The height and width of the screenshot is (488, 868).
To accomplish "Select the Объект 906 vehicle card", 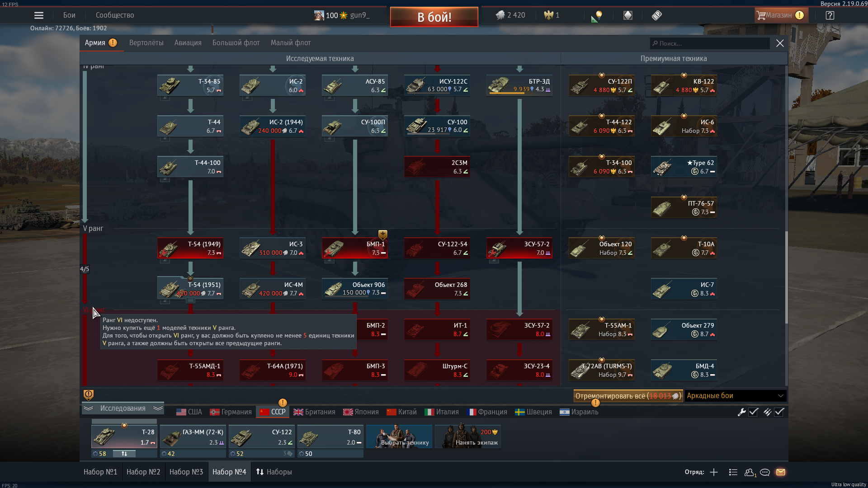I will pyautogui.click(x=355, y=289).
